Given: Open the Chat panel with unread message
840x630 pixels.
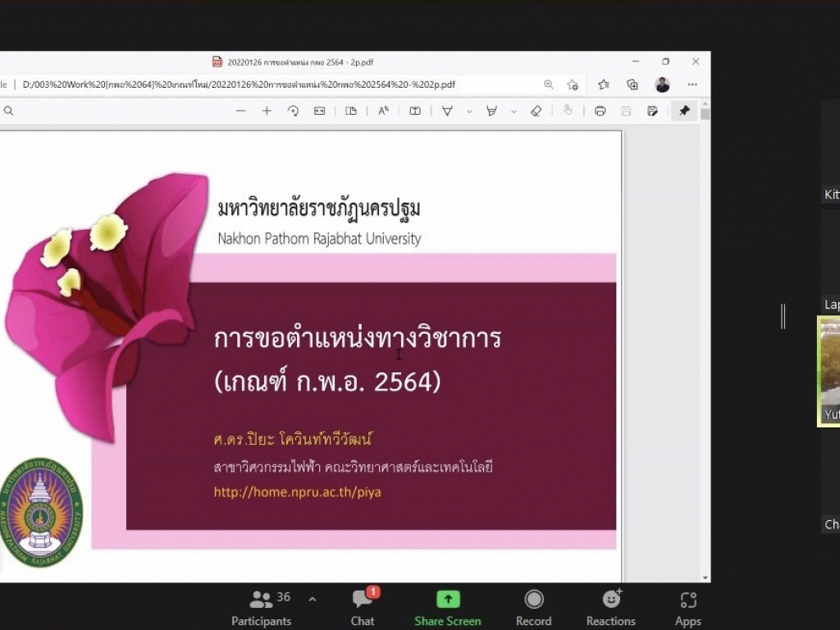Looking at the screenshot, I should 362,608.
